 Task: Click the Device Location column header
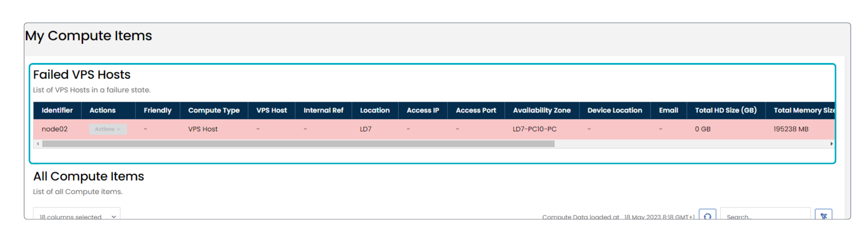(615, 110)
